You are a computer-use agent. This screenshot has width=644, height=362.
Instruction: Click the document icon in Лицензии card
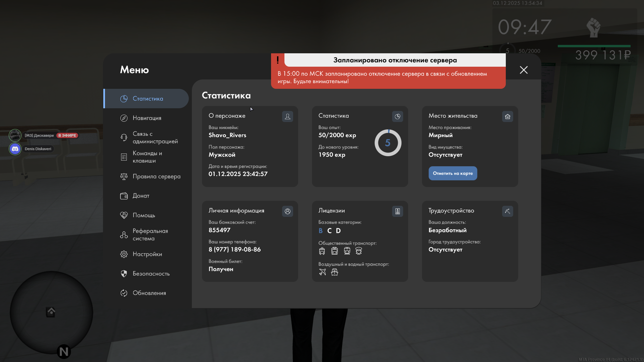pyautogui.click(x=397, y=211)
